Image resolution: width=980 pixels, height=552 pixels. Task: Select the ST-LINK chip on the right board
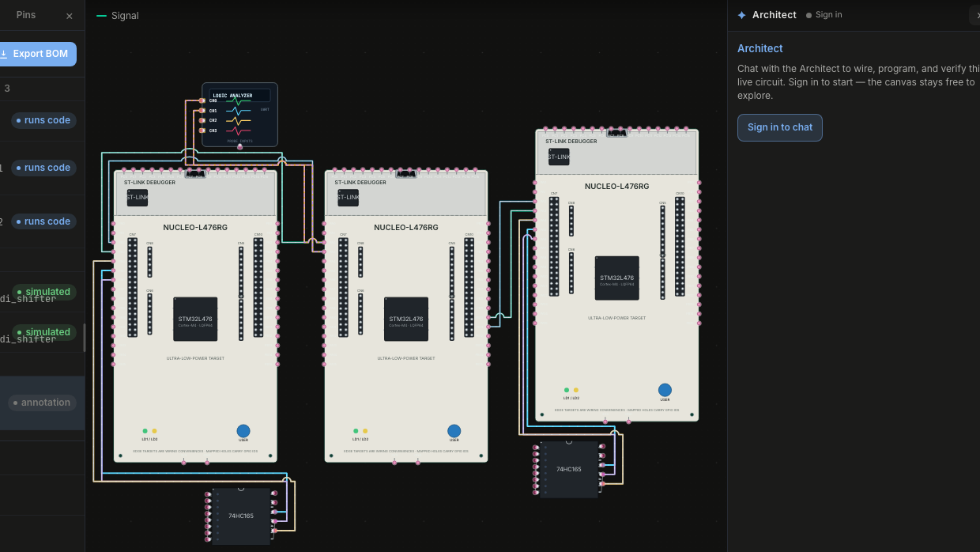pyautogui.click(x=559, y=157)
